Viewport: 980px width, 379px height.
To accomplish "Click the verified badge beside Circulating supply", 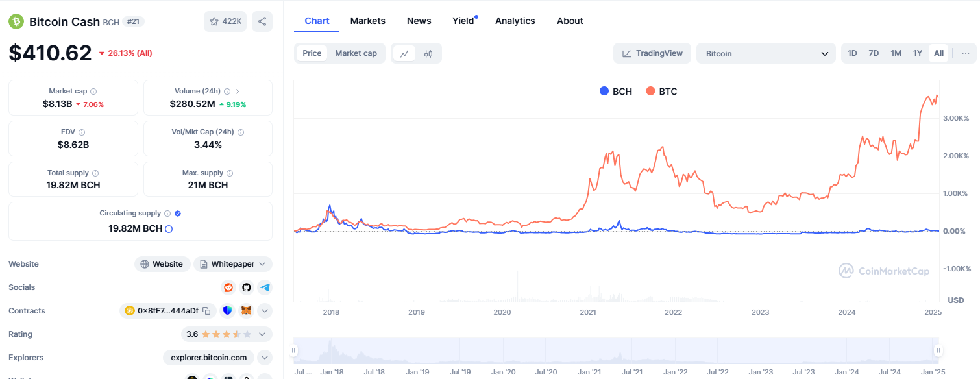I will point(178,214).
